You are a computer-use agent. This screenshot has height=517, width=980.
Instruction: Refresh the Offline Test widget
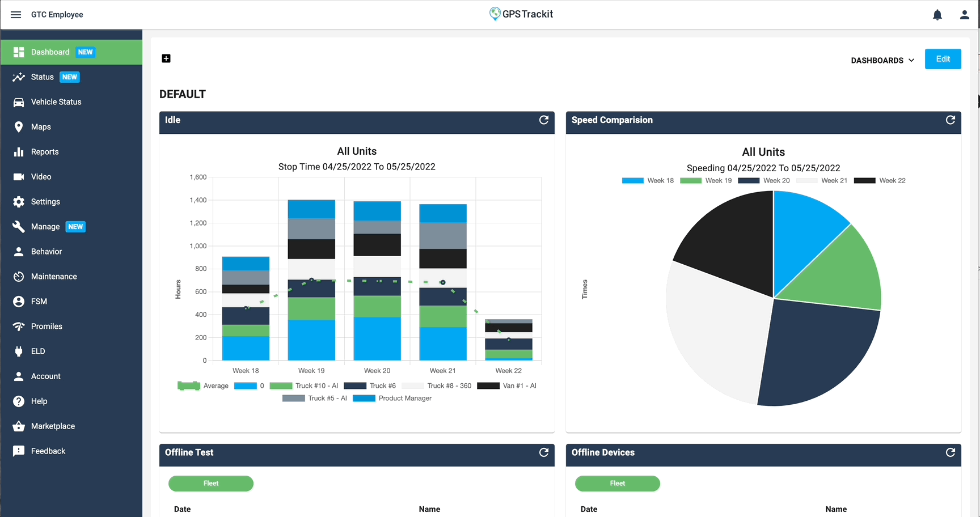544,452
